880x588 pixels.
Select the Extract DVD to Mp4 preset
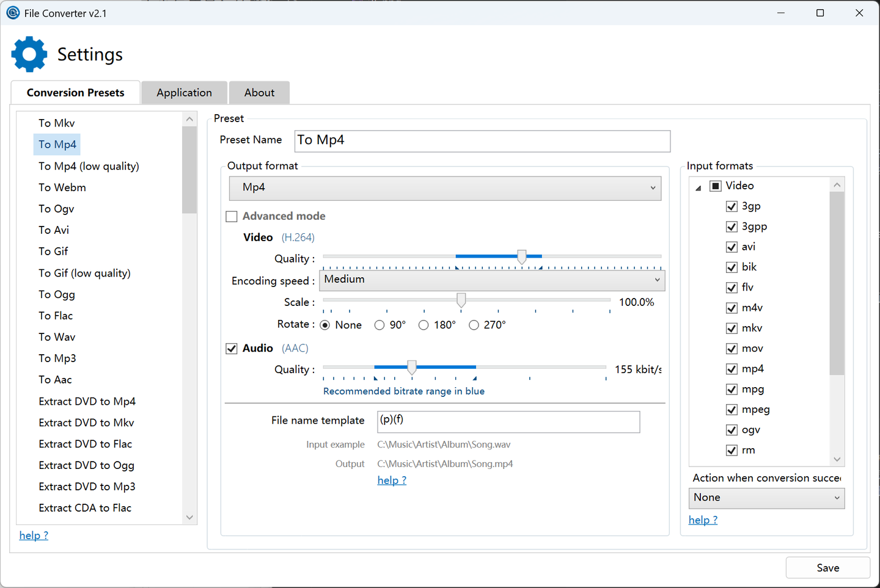[x=87, y=401]
